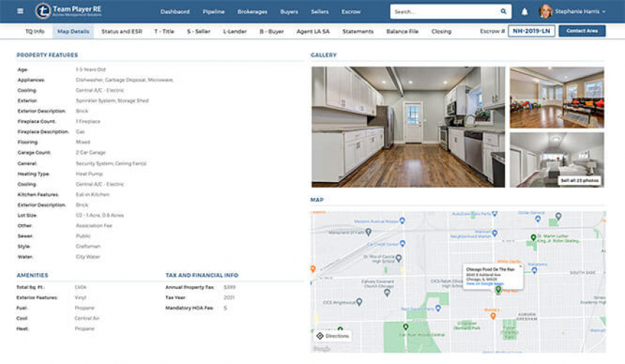625x364 pixels.
Task: Click the car credit center map pin
Action: [403, 243]
